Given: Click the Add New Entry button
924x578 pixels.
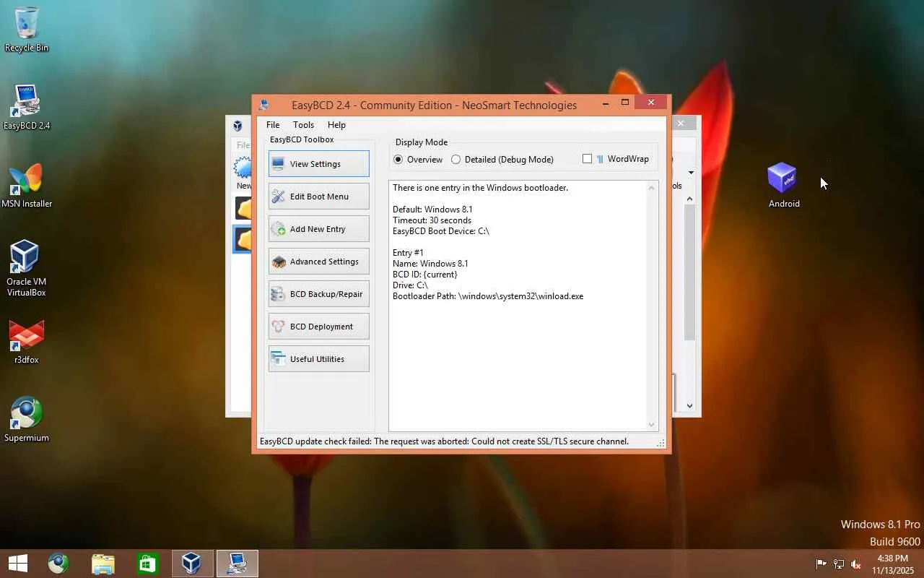Looking at the screenshot, I should coord(319,229).
